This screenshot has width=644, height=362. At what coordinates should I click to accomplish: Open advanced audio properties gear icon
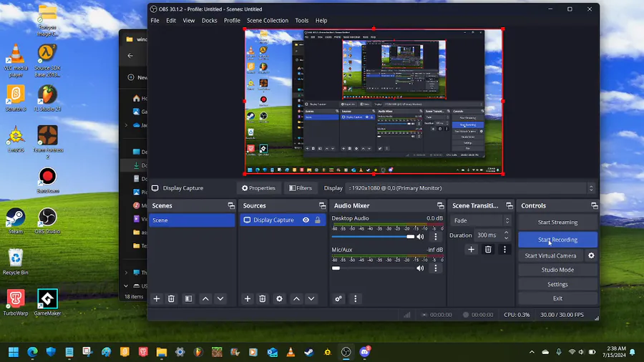click(x=338, y=299)
